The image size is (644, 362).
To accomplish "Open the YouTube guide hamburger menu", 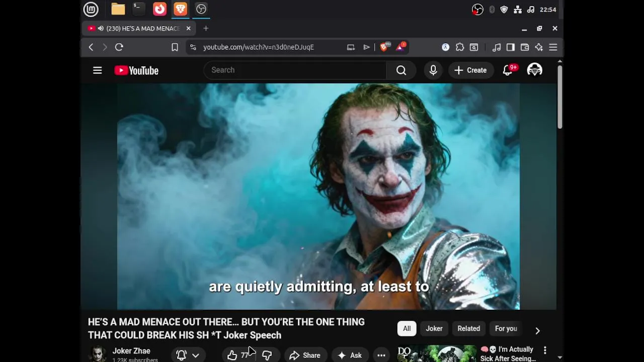I will tap(98, 70).
